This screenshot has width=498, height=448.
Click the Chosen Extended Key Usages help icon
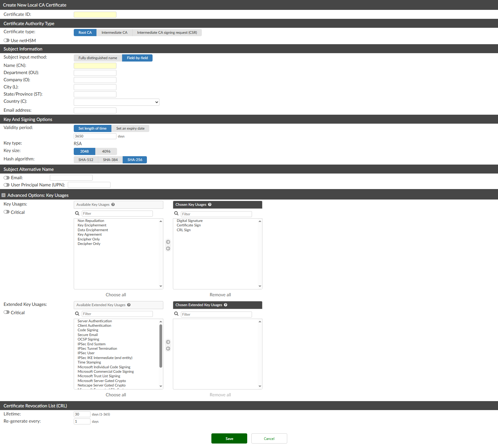tap(226, 305)
